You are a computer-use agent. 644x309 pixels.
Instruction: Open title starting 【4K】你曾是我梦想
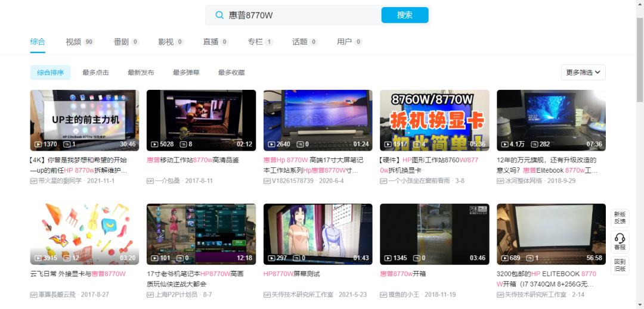click(x=79, y=165)
